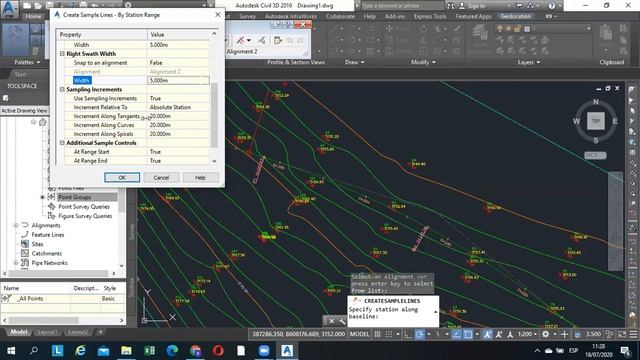Toggle ortho mode in the status bar
640x360 pixels.
point(408,334)
